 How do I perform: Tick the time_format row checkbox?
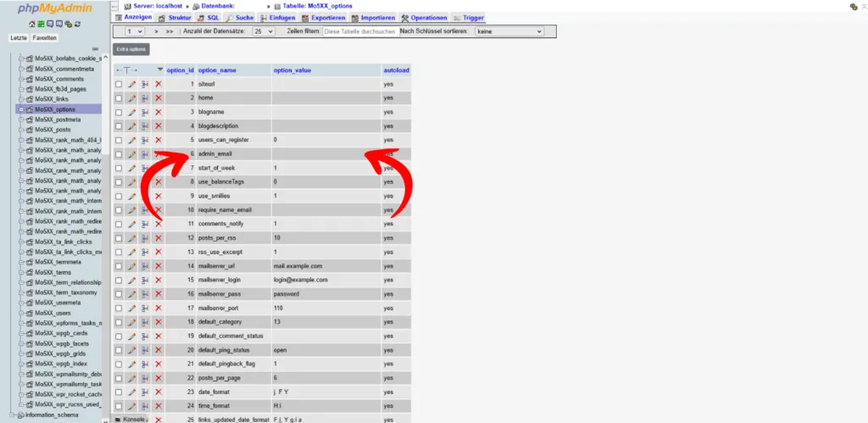[119, 406]
